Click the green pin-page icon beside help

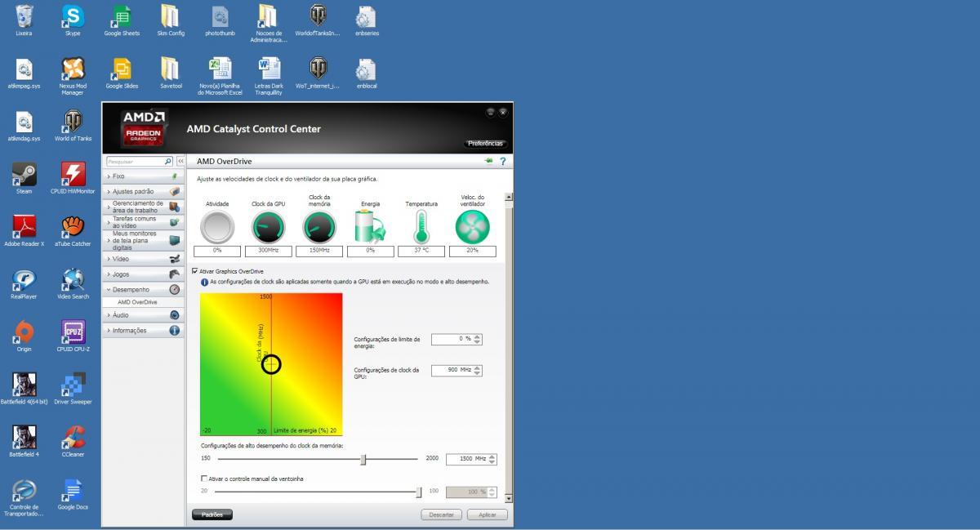pyautogui.click(x=489, y=161)
